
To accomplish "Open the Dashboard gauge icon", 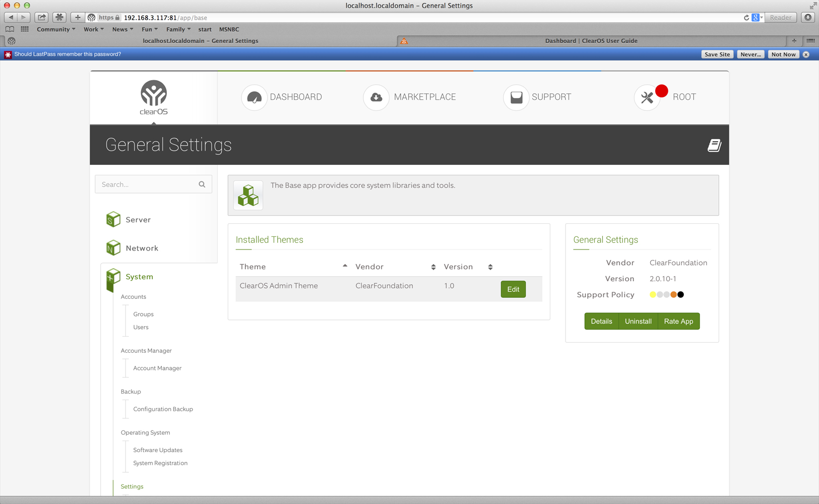I will tap(254, 97).
